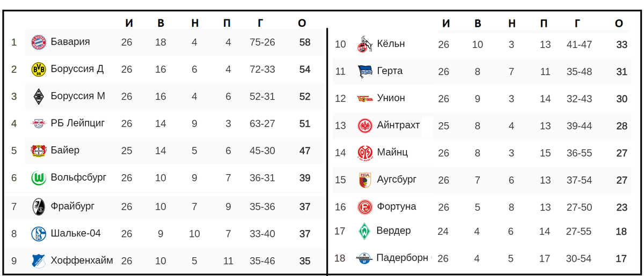Click the Шальке-04 blue crest

click(39, 234)
